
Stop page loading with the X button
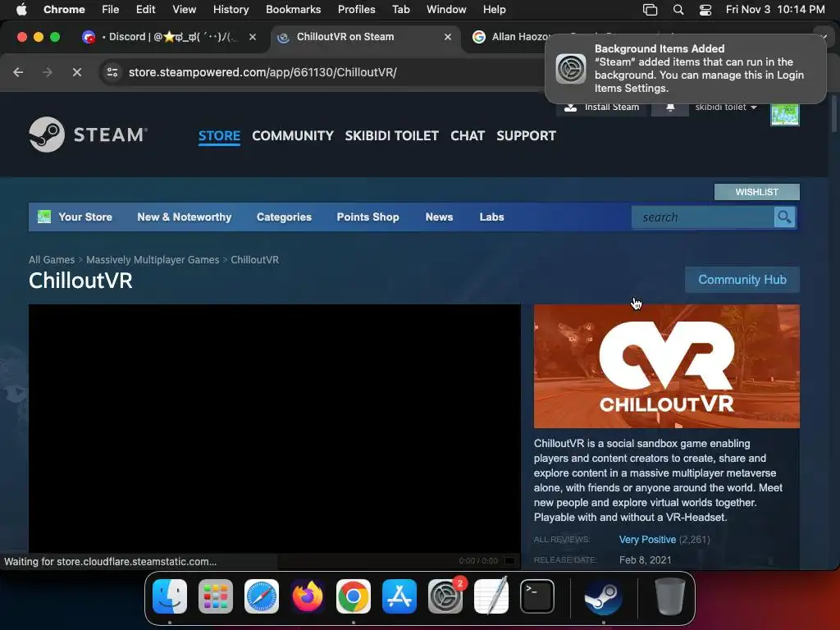[77, 72]
